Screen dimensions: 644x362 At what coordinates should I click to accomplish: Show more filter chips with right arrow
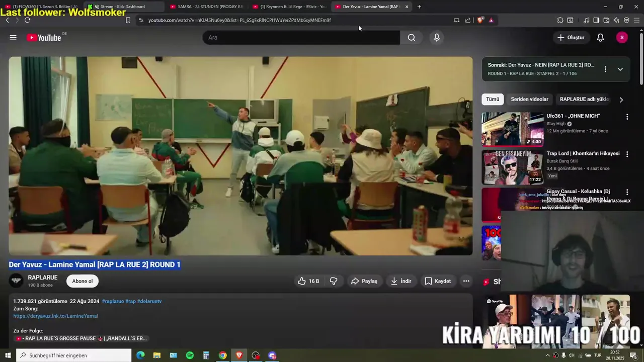[621, 100]
